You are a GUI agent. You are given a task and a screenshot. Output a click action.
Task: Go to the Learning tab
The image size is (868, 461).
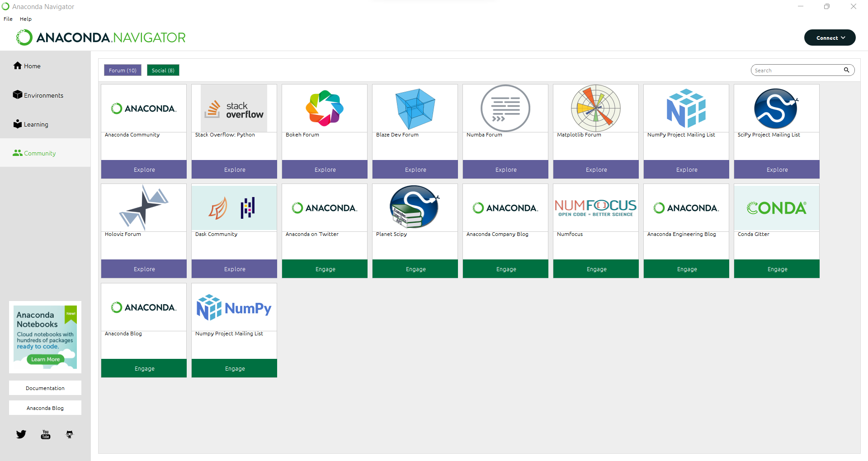click(36, 124)
